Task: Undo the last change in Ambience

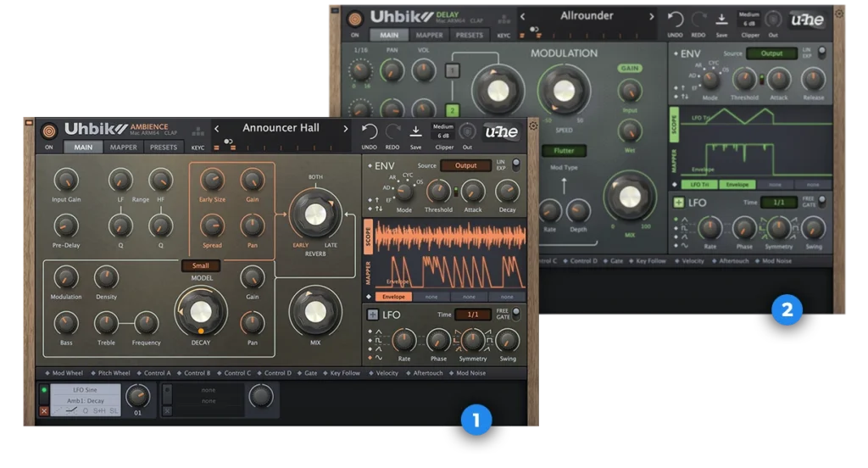Action: click(x=370, y=131)
